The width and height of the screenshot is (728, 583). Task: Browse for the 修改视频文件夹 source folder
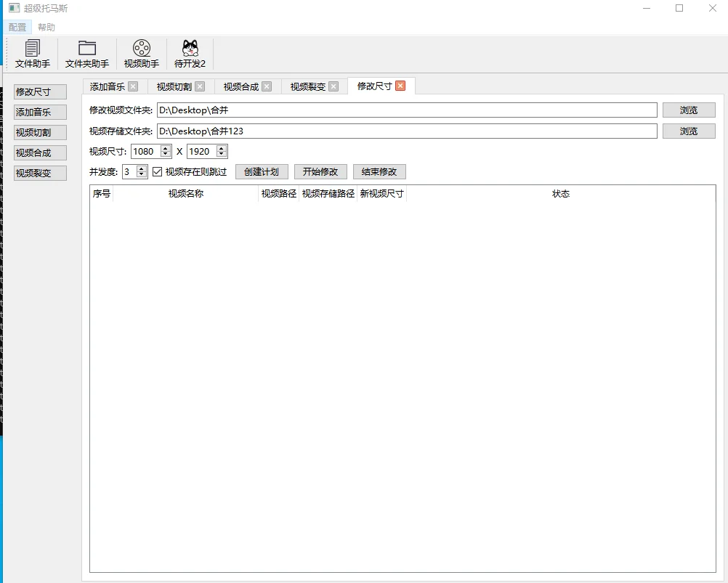(x=689, y=110)
